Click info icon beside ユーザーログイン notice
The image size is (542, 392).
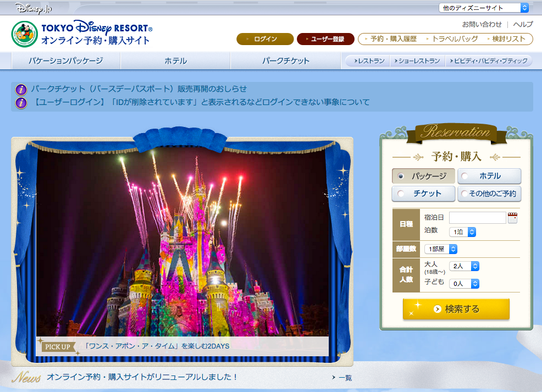point(21,103)
